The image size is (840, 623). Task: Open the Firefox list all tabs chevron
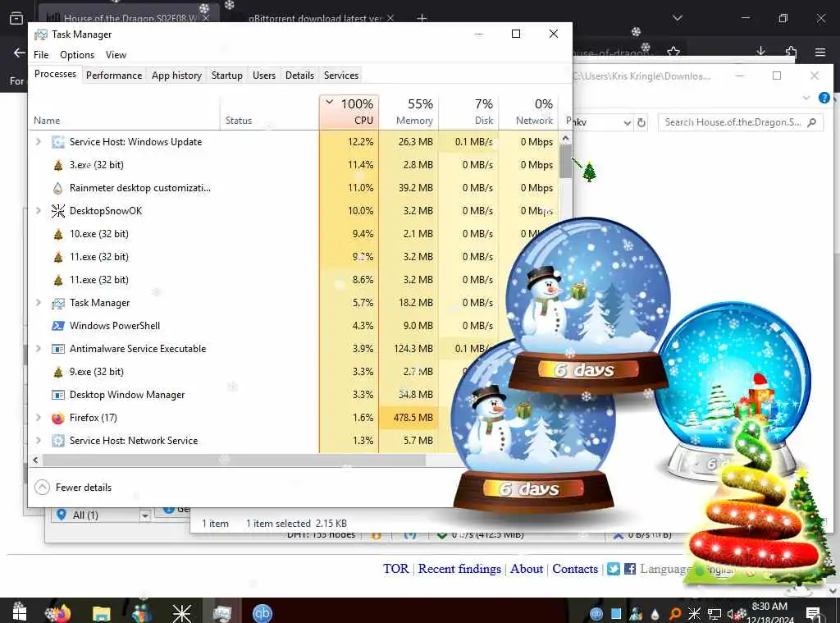pyautogui.click(x=677, y=18)
